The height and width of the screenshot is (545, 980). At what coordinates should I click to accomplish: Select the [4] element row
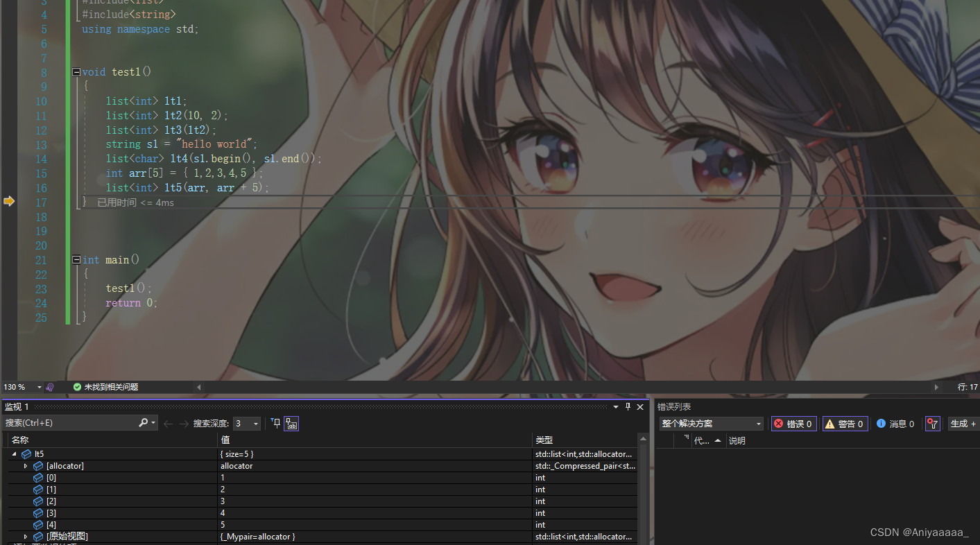[323, 525]
